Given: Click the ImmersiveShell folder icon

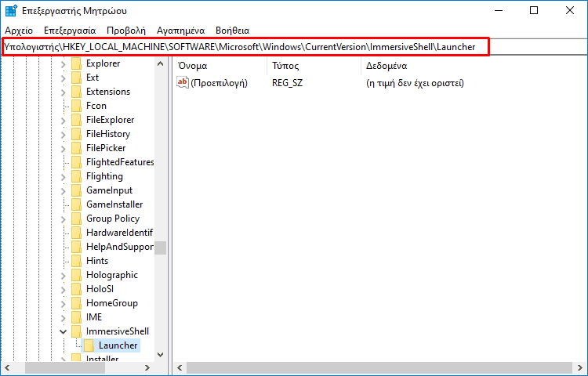Looking at the screenshot, I should (x=76, y=331).
